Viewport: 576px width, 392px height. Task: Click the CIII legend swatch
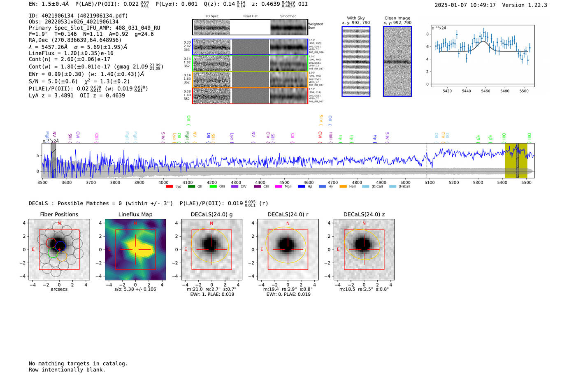[258, 187]
